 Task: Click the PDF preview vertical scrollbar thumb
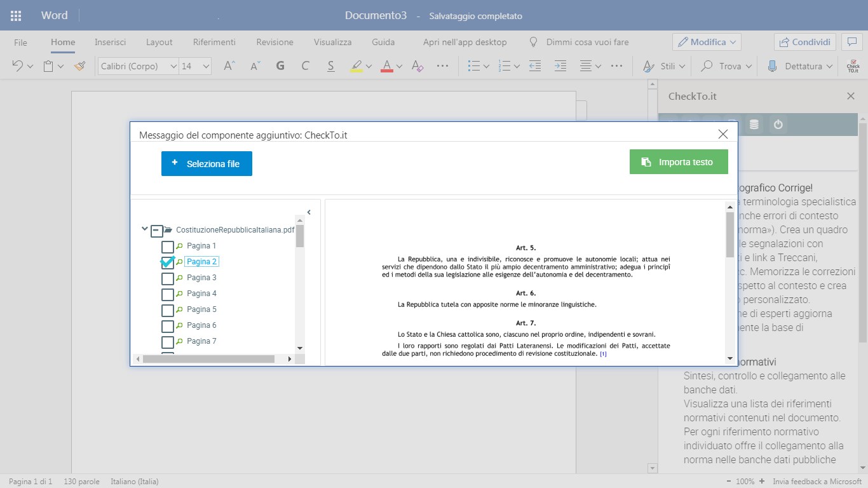coord(729,234)
